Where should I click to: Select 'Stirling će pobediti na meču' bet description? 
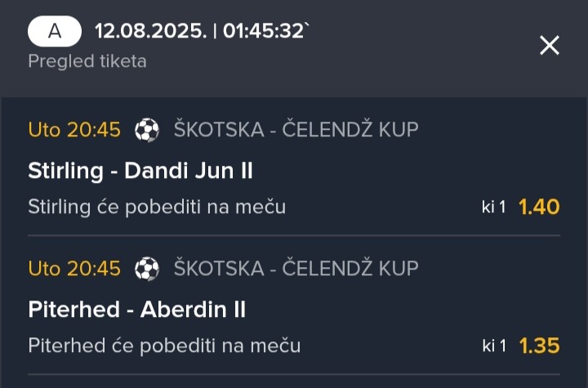pyautogui.click(x=157, y=207)
